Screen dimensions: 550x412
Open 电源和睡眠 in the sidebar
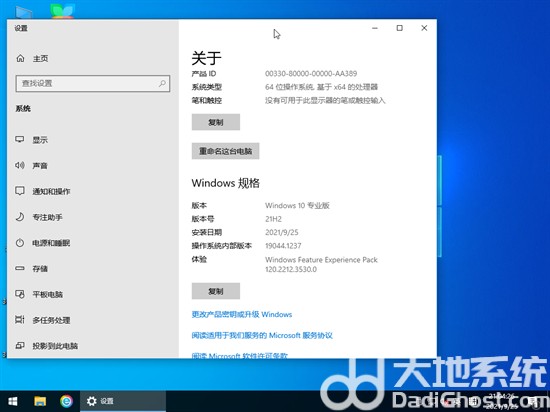click(51, 243)
